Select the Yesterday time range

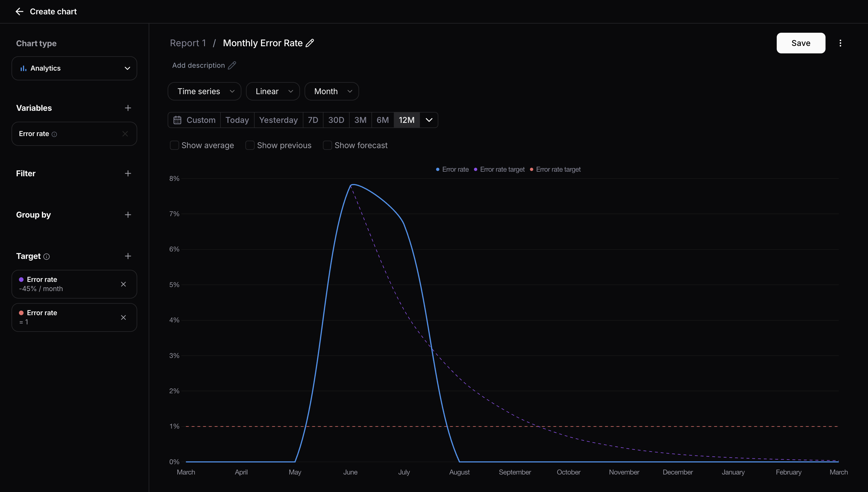click(x=278, y=120)
